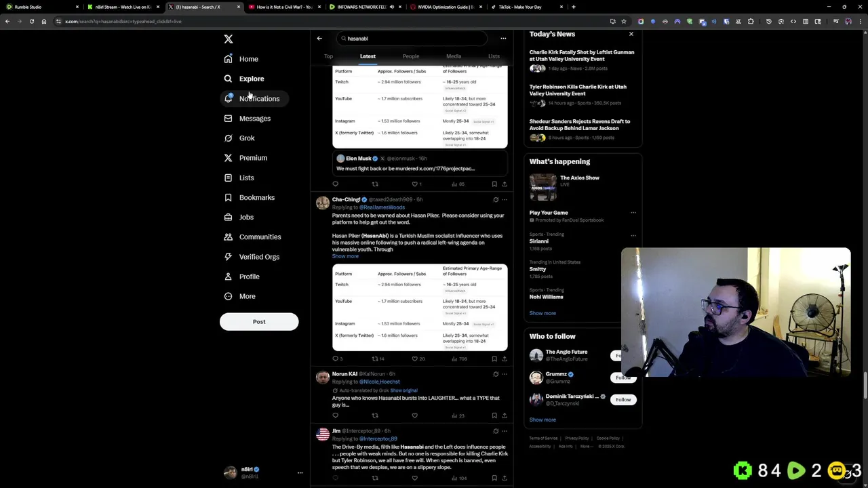Viewport: 868px width, 488px height.
Task: Open options for Play Your Game promotion
Action: pyautogui.click(x=633, y=213)
